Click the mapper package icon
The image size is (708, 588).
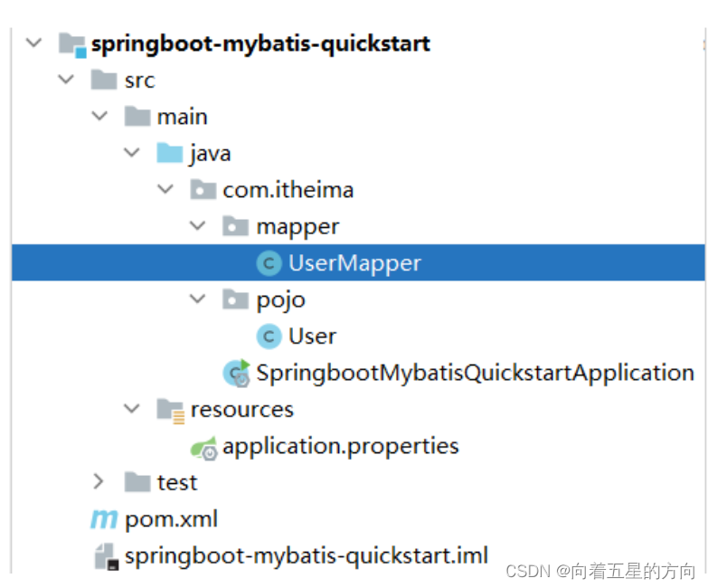(x=236, y=226)
